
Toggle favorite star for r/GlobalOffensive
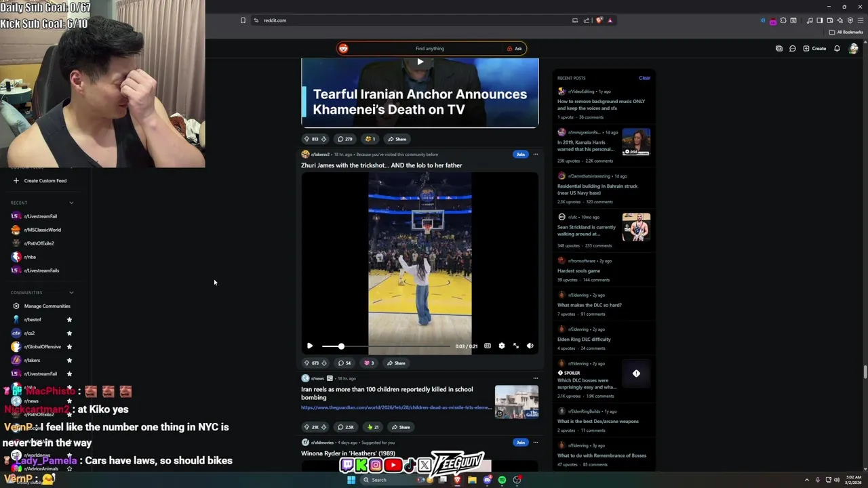click(x=69, y=347)
